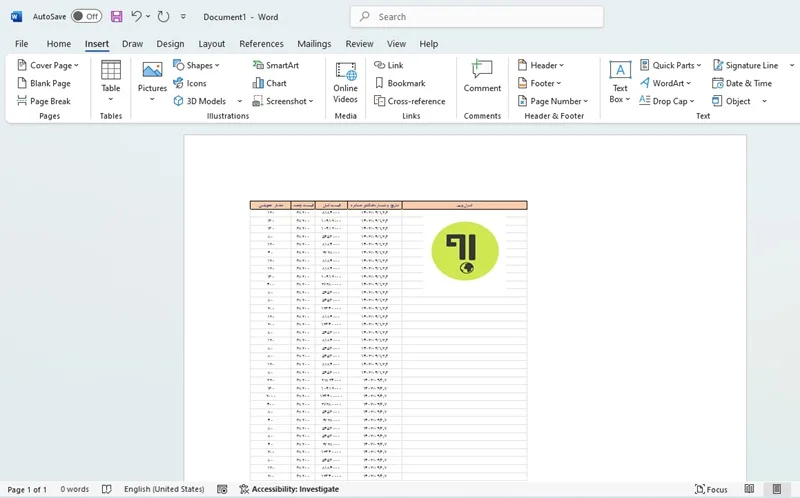Switch to Read Mode view in status bar
Viewport: 800px width, 498px height.
point(749,489)
